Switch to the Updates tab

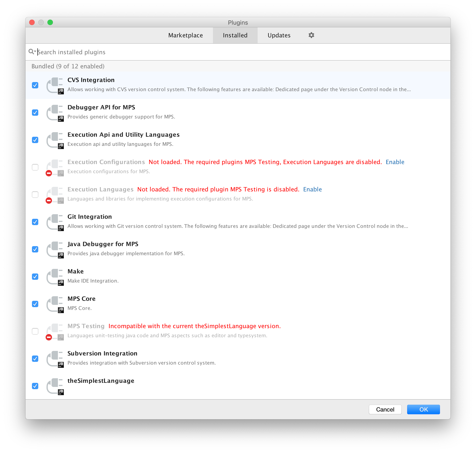[x=279, y=35]
